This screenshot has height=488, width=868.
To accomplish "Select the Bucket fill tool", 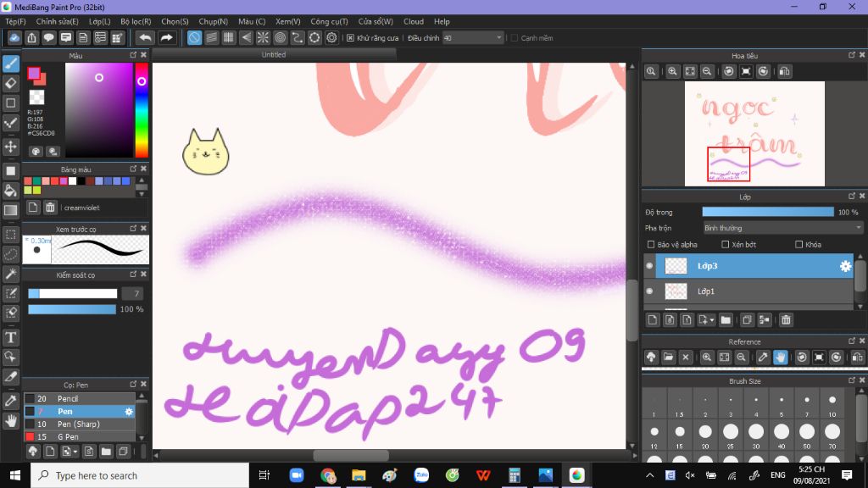I will pos(10,191).
